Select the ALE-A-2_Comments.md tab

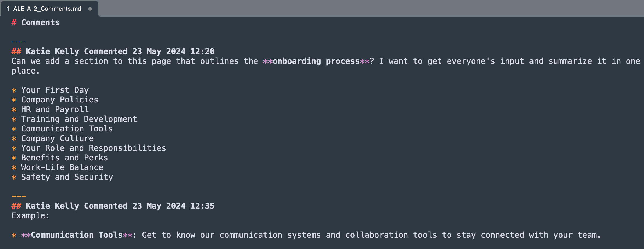[47, 9]
